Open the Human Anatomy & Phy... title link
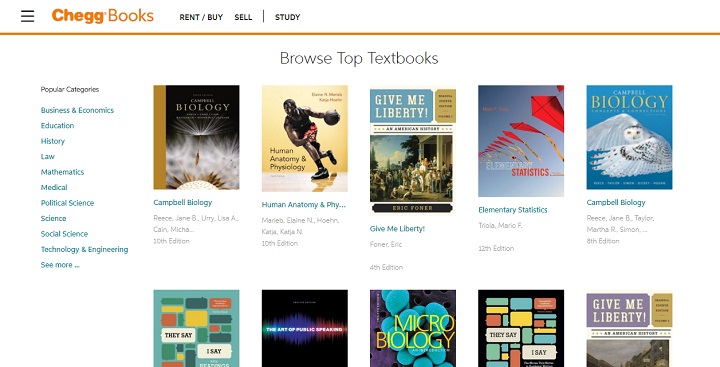Viewport: 720px width, 367px height. (304, 205)
